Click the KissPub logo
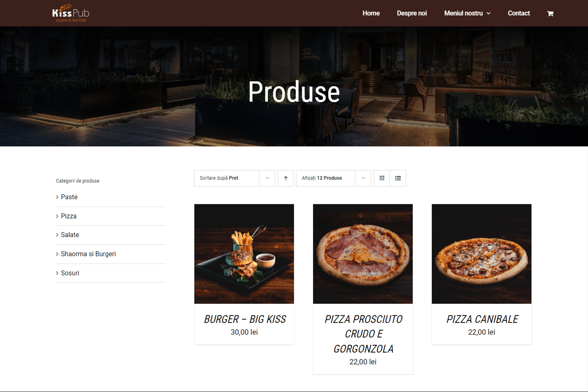The width and height of the screenshot is (588, 392). (71, 13)
